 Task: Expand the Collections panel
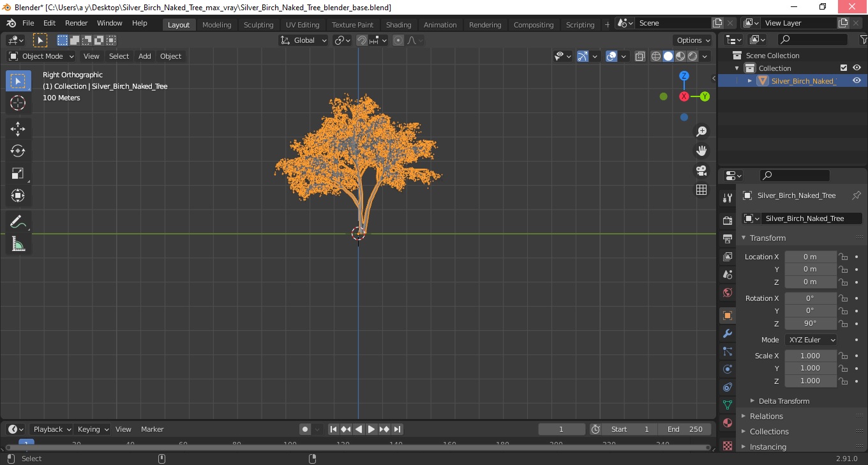[769, 432]
